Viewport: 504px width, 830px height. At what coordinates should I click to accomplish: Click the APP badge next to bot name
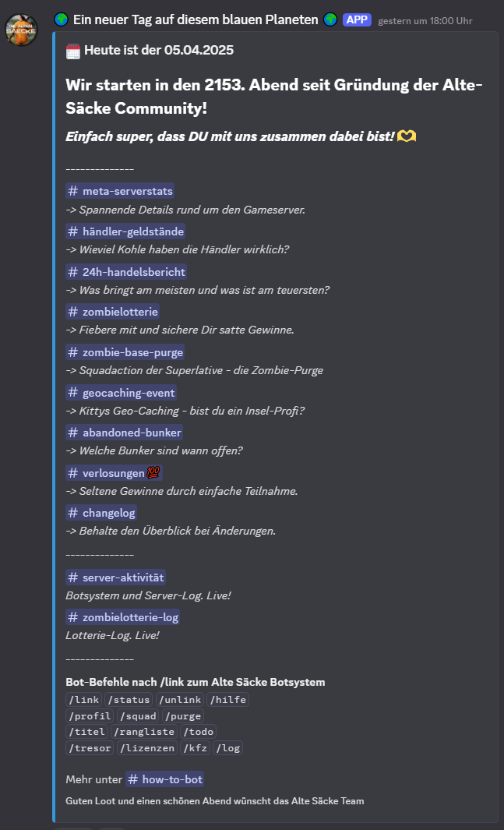[x=357, y=19]
